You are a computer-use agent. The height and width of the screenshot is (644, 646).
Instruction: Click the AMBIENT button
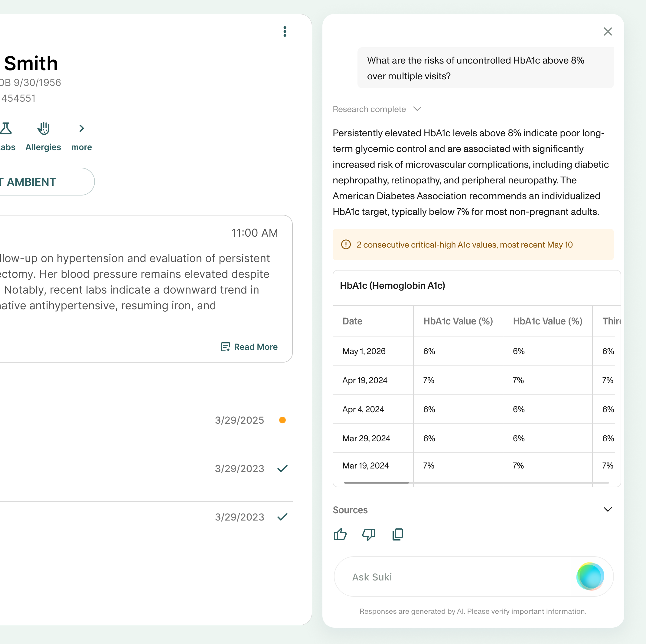[x=47, y=182]
